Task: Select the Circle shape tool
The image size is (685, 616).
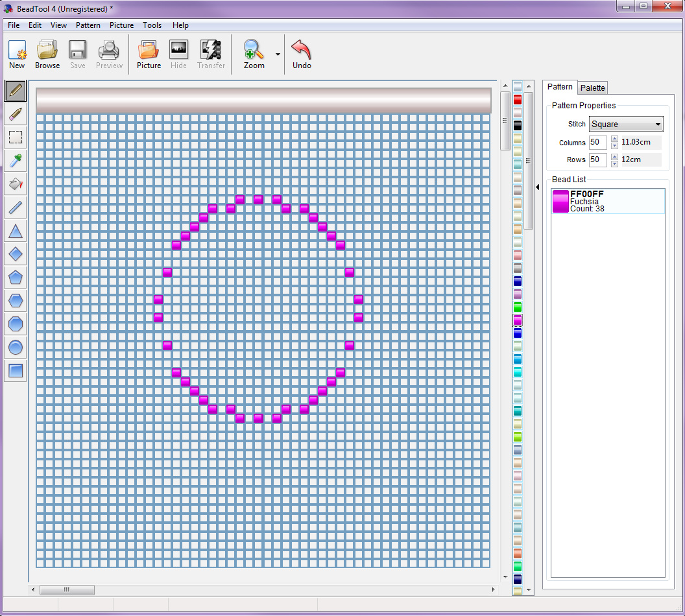Action: [x=16, y=348]
